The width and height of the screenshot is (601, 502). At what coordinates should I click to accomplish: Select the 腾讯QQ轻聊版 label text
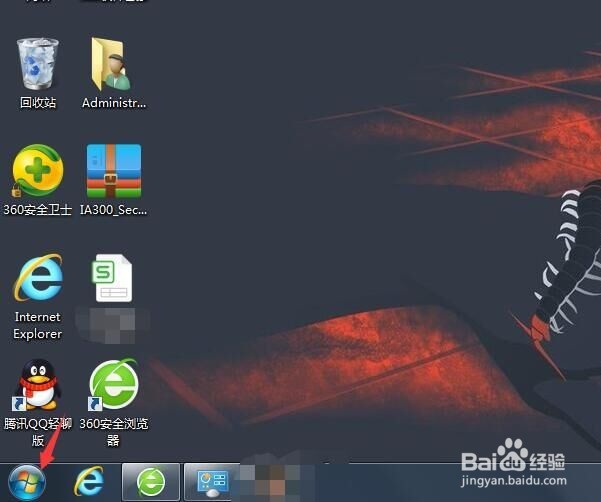38,432
